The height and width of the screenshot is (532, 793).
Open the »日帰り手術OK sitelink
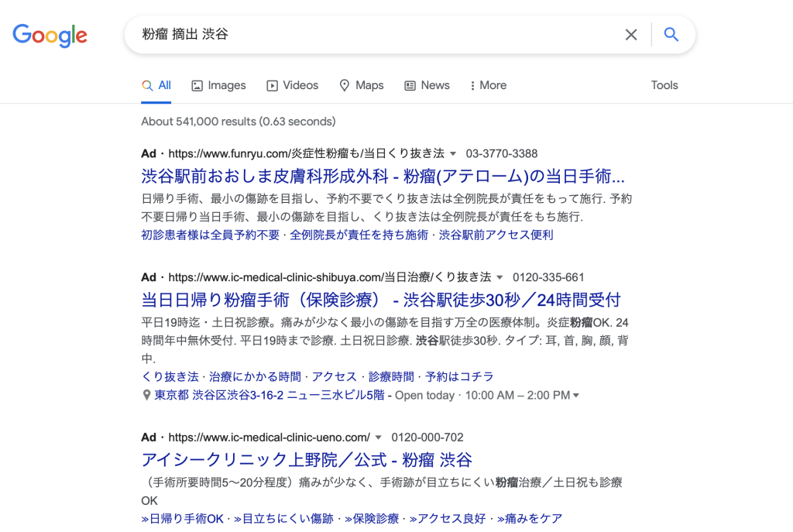[183, 519]
